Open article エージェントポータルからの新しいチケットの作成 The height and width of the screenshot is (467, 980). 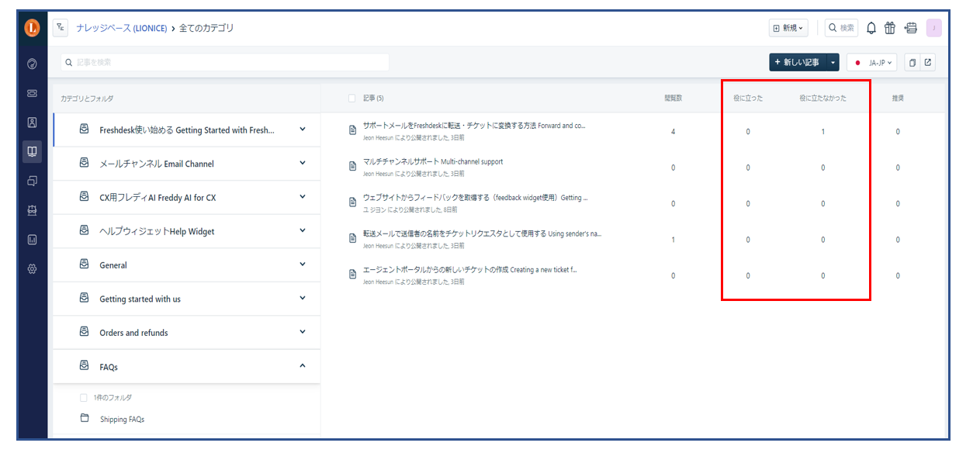point(469,270)
